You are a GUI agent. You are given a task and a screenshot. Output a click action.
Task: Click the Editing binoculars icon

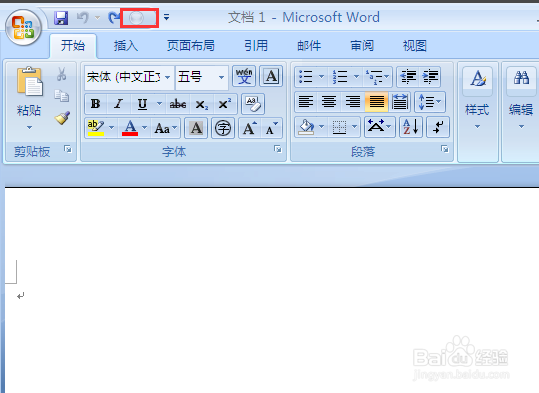coord(521,78)
